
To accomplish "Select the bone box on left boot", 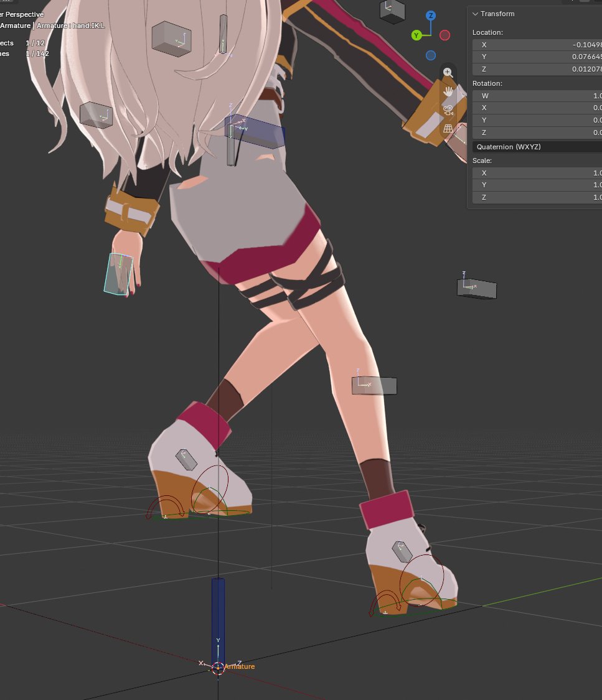I will click(x=186, y=460).
